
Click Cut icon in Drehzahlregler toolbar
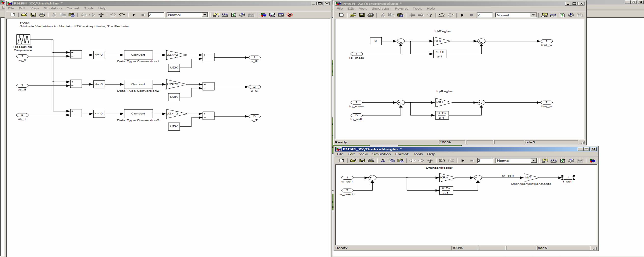point(383,161)
